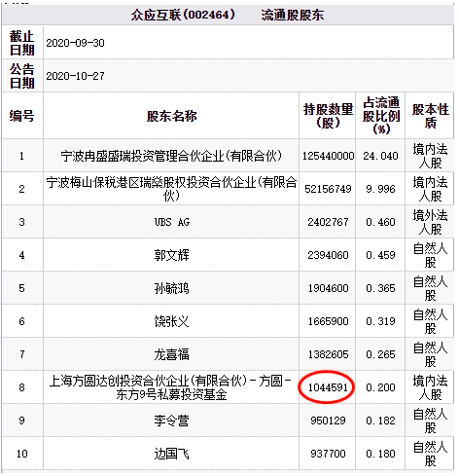This screenshot has height=476, width=459.
Task: Click the 持股数量(股) column header
Action: (x=328, y=116)
